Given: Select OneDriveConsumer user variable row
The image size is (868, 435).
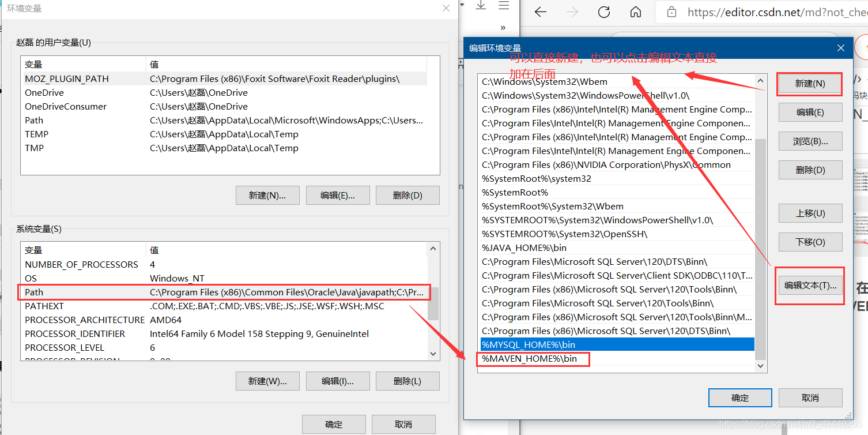Looking at the screenshot, I should 225,107.
